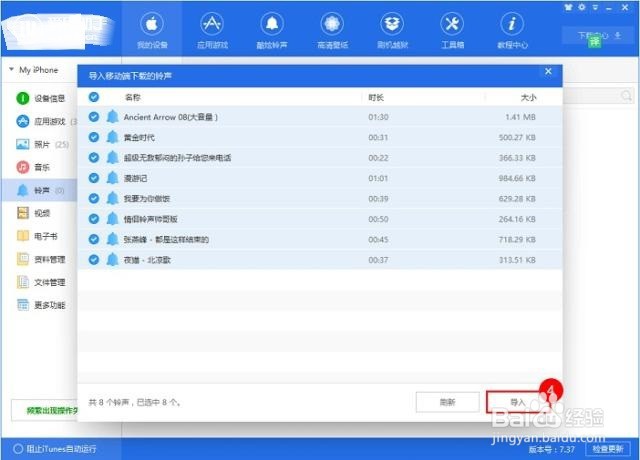Uncheck 黄金时代 ringtone checkbox
Image resolution: width=640 pixels, height=460 pixels.
point(94,137)
